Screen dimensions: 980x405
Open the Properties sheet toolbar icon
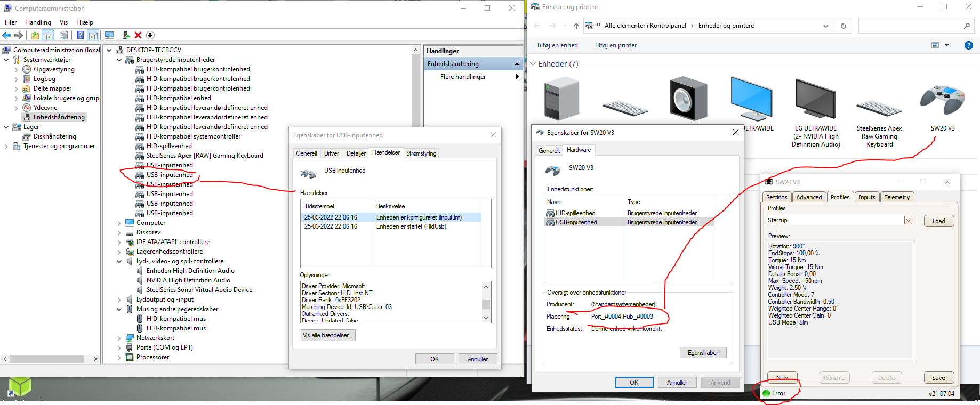pyautogui.click(x=64, y=35)
